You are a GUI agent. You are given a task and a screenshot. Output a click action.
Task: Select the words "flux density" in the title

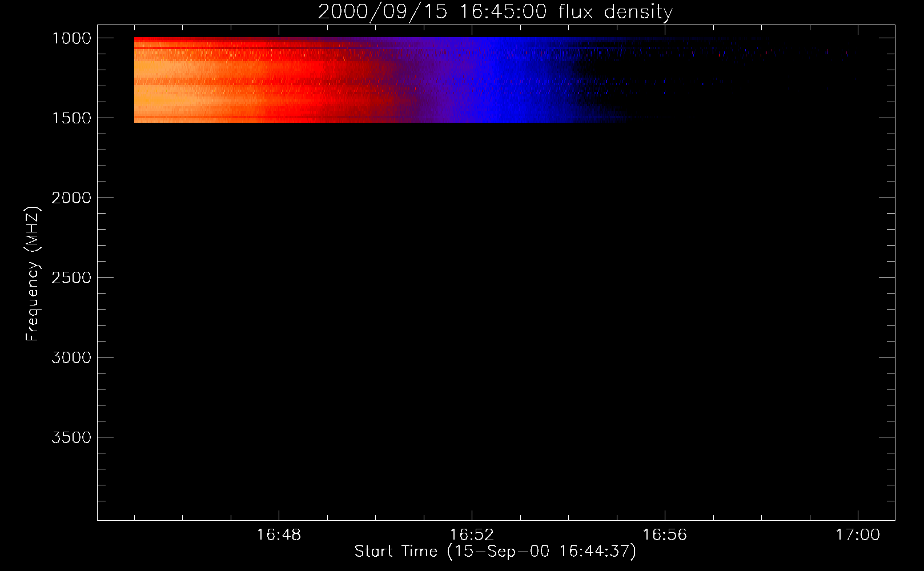[x=616, y=12]
